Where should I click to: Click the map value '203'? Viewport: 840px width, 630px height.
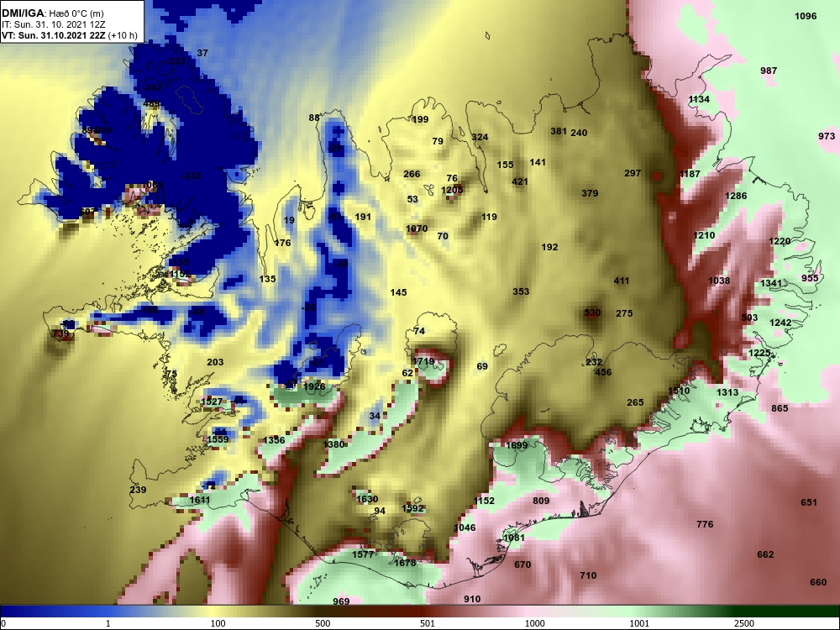coord(215,362)
